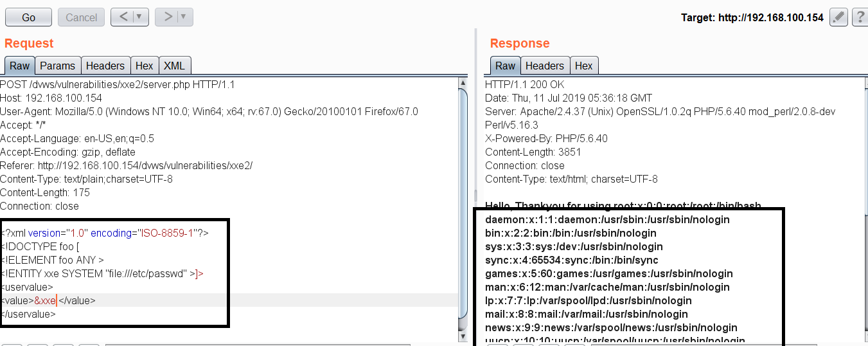Place cursor in the <value>&xxe;</value> line

click(48, 301)
